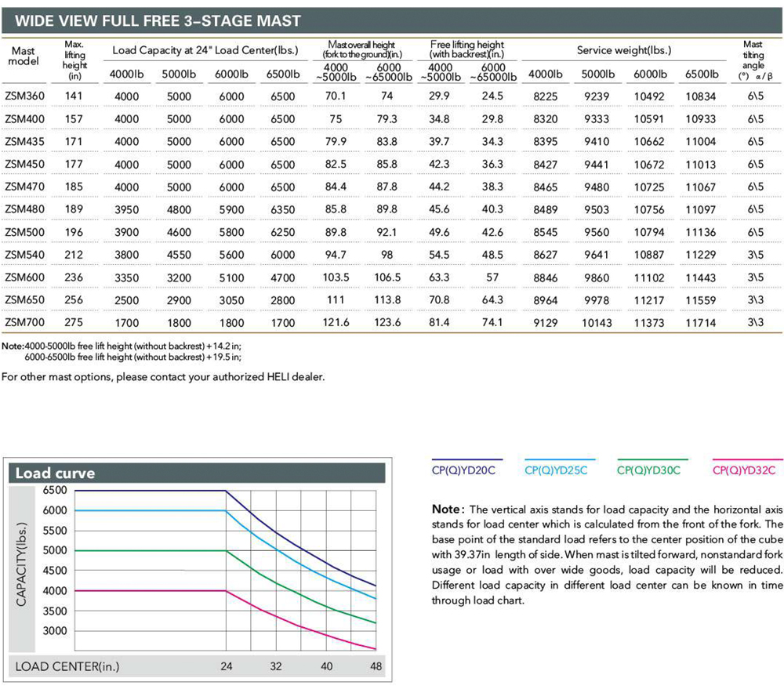Click the authorized HELI dealer contact sentence
Image resolution: width=784 pixels, height=700 pixels.
[x=163, y=377]
